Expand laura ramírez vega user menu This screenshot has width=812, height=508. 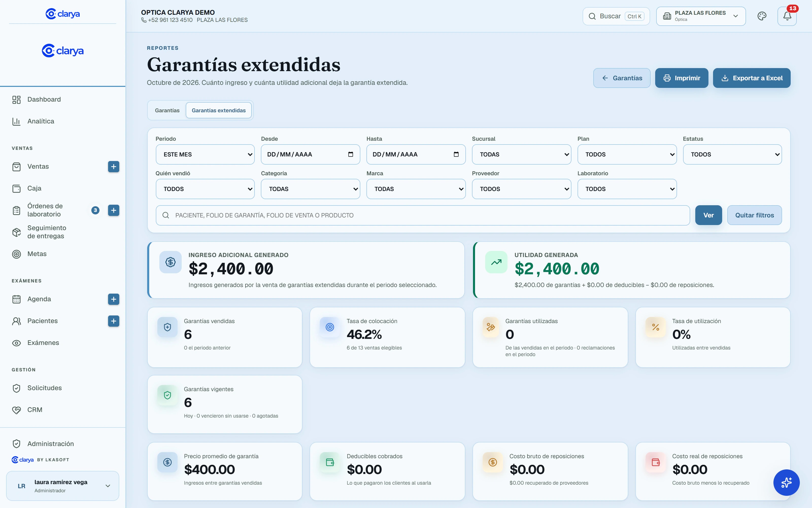(63, 486)
